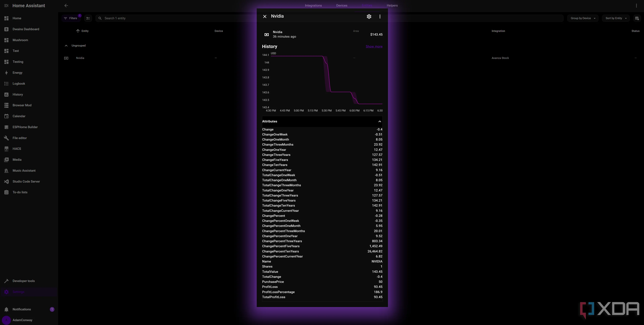Click Home Assistant title text

click(29, 6)
